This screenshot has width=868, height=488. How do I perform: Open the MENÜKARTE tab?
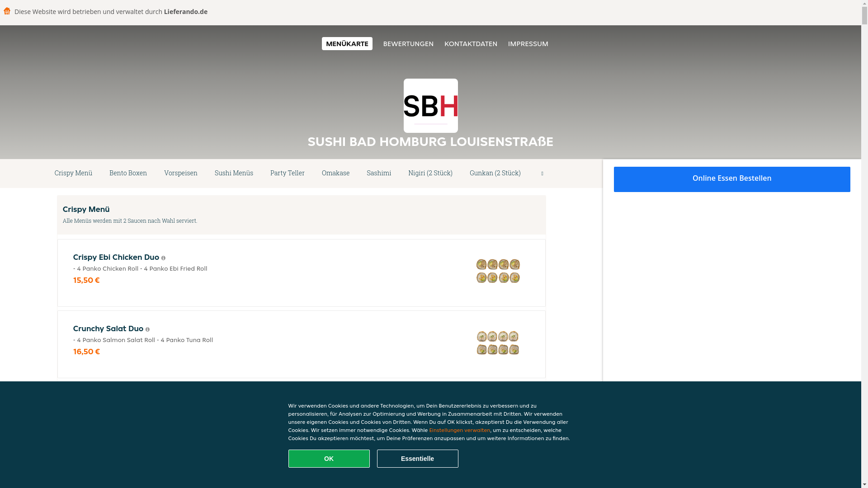coord(347,44)
